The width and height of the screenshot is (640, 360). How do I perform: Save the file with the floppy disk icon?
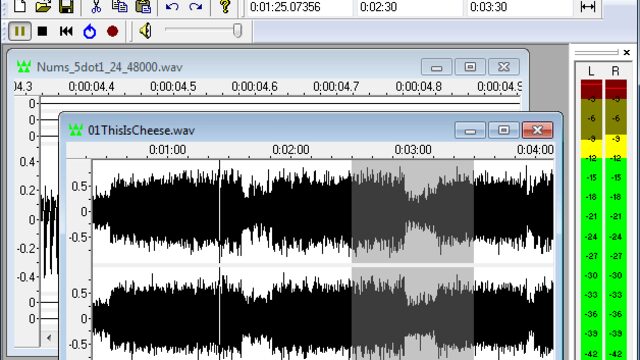tap(66, 6)
